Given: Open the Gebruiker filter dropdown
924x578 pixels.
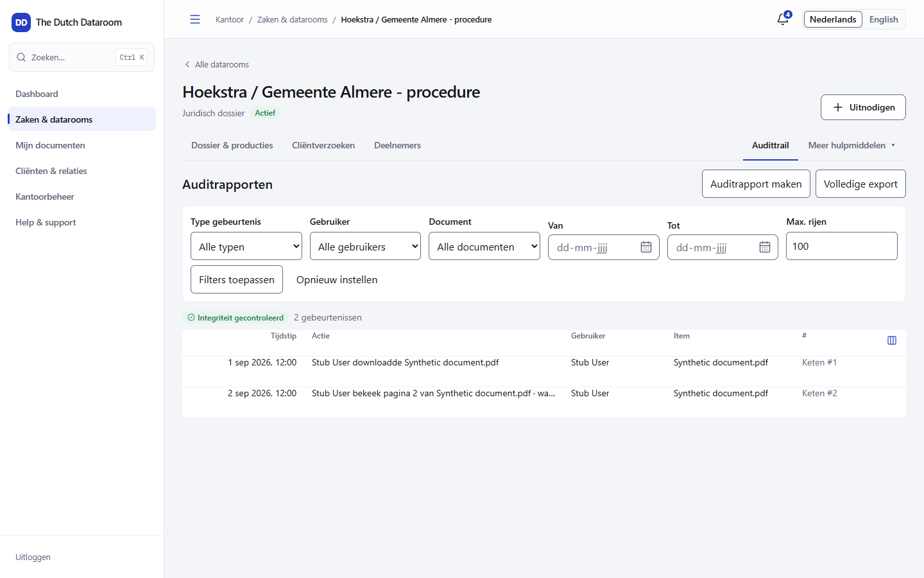Looking at the screenshot, I should [x=365, y=246].
